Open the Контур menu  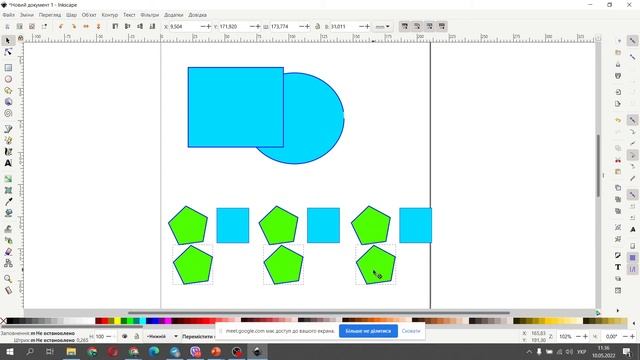point(109,15)
